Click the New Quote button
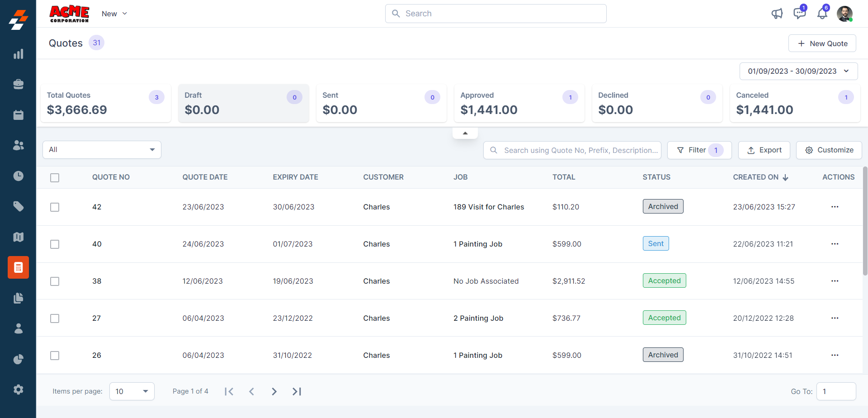 tap(822, 43)
